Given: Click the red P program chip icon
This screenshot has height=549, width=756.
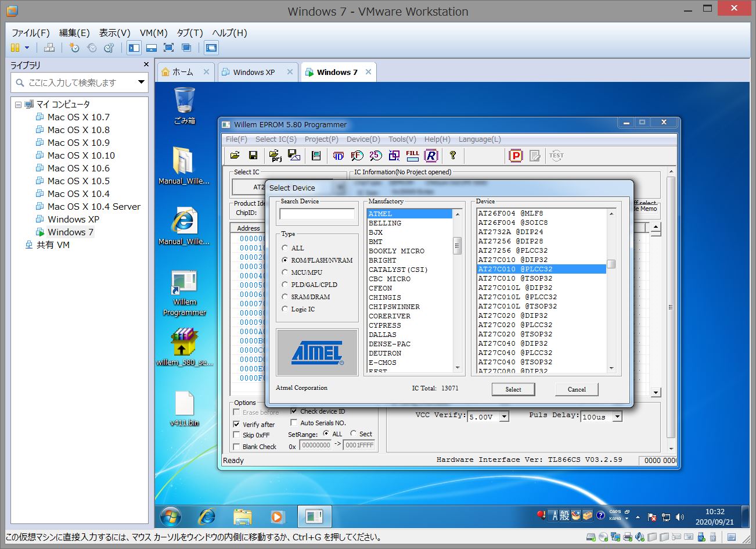Looking at the screenshot, I should point(516,155).
